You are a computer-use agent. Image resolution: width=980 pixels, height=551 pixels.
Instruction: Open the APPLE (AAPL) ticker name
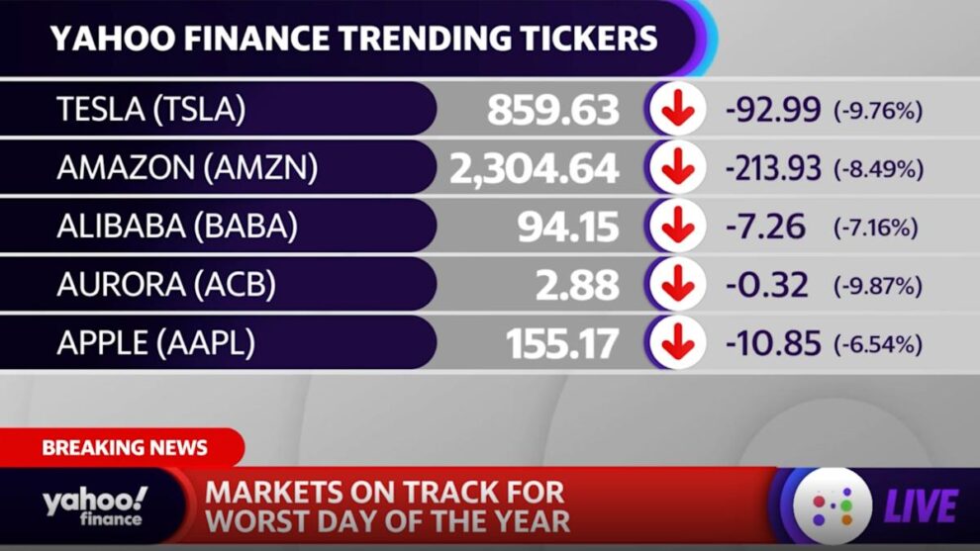click(156, 343)
